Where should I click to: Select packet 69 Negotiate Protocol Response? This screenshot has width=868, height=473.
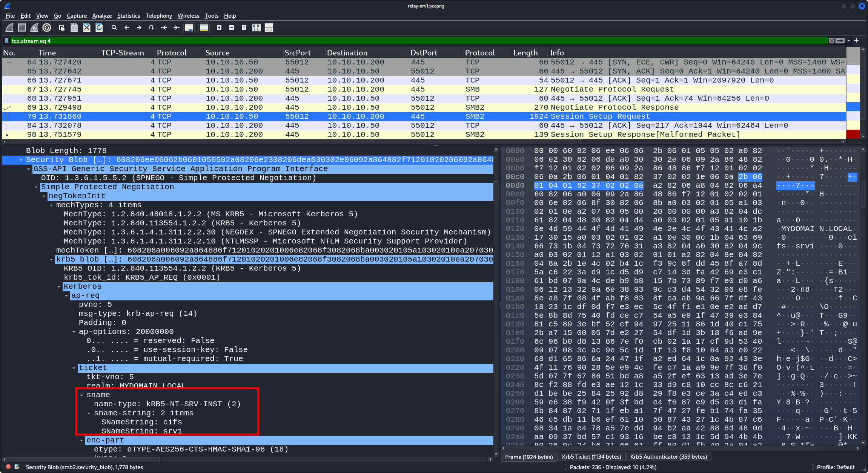pyautogui.click(x=424, y=107)
